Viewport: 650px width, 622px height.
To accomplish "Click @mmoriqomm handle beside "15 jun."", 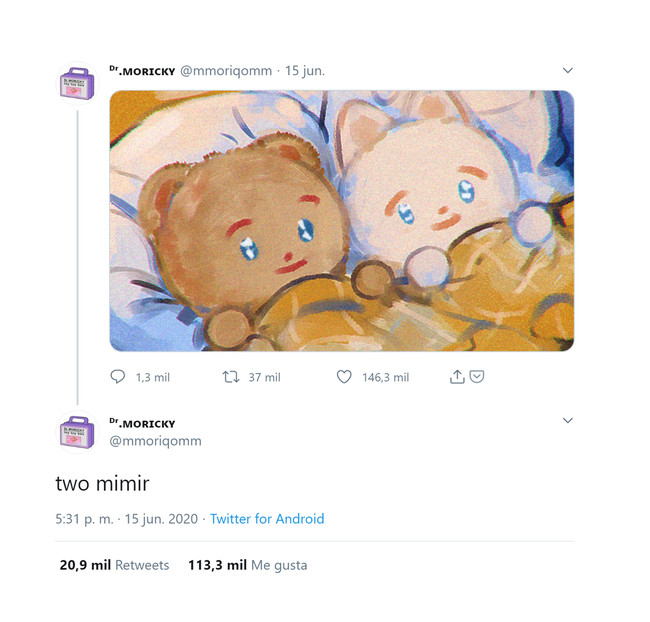I will point(227,71).
